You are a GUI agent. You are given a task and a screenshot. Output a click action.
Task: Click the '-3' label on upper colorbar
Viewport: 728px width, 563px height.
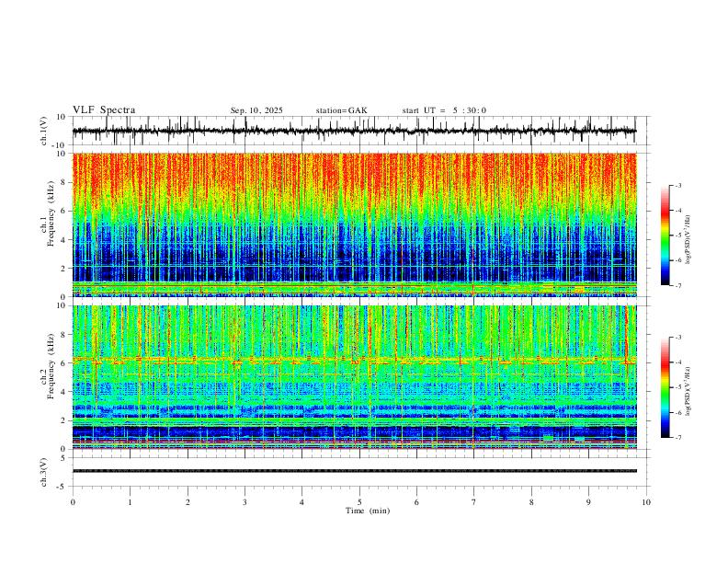pos(678,185)
